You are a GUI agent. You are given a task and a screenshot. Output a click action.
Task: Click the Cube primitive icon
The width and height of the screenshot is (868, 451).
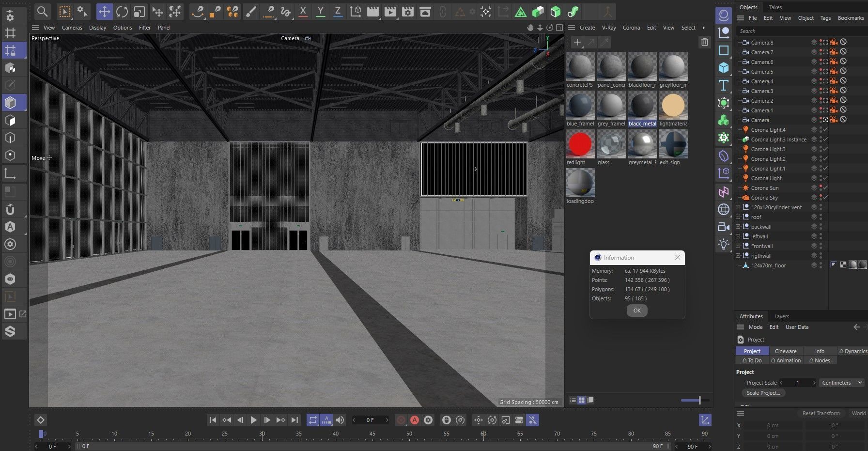(724, 67)
